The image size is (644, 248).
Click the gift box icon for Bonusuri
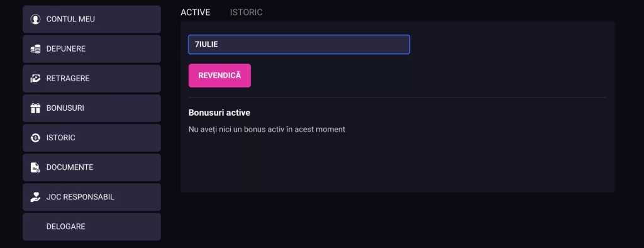coord(36,108)
